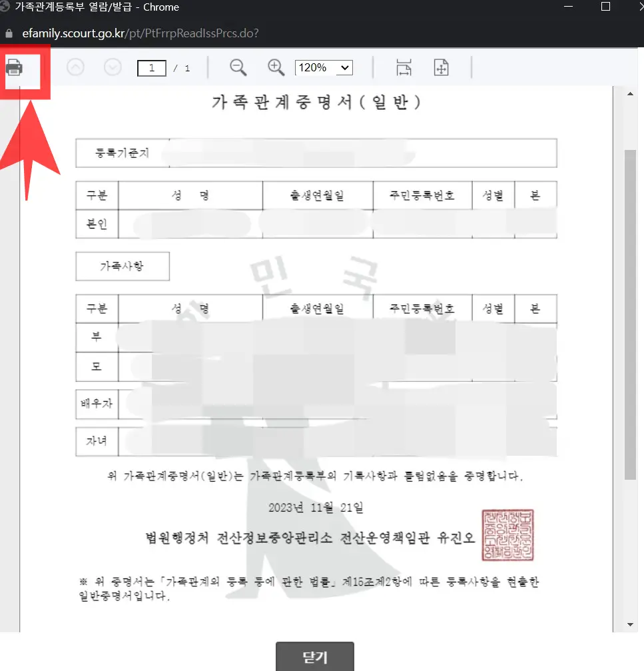Click the next page arrow icon
Viewport: 644px width, 671px height.
(x=112, y=67)
